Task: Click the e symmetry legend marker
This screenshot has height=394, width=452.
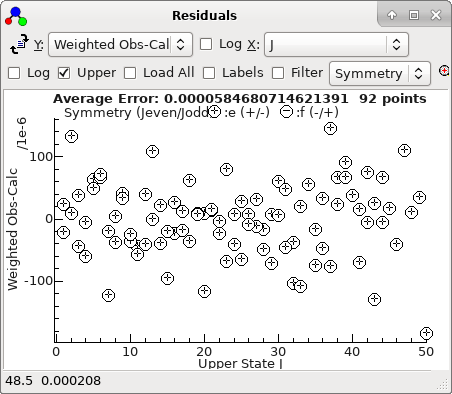Action: tap(214, 111)
